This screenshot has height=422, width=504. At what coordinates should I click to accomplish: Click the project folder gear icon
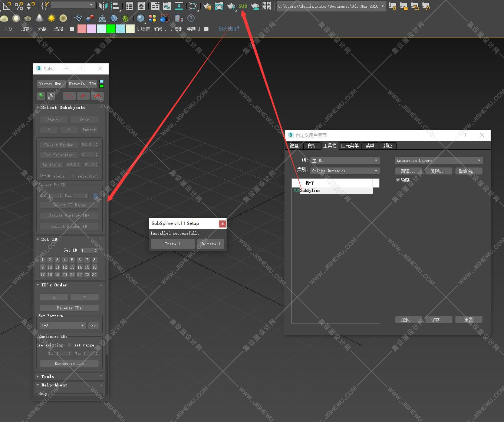[x=392, y=6]
